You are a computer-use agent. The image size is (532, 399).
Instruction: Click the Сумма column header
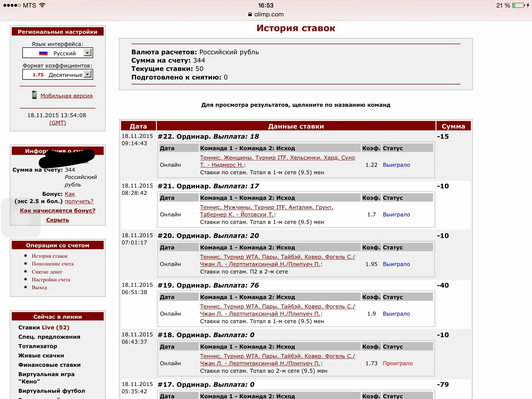(453, 126)
